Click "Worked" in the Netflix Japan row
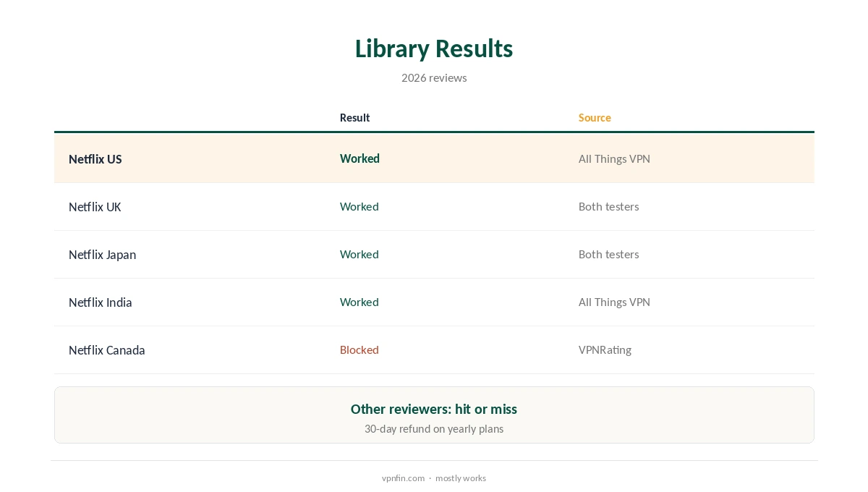The height and width of the screenshot is (492, 868). [359, 254]
